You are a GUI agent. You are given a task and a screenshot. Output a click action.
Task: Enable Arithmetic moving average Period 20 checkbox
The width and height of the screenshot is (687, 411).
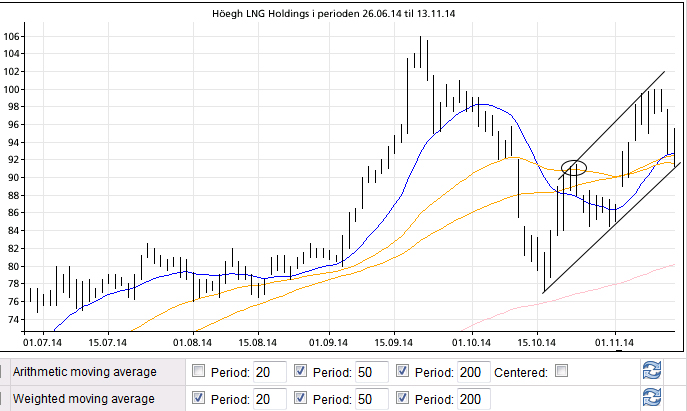pos(198,372)
